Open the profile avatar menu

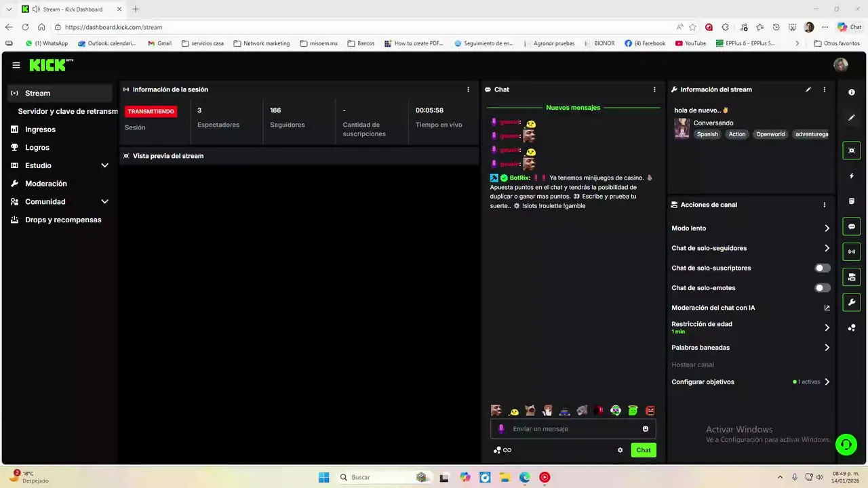point(841,65)
